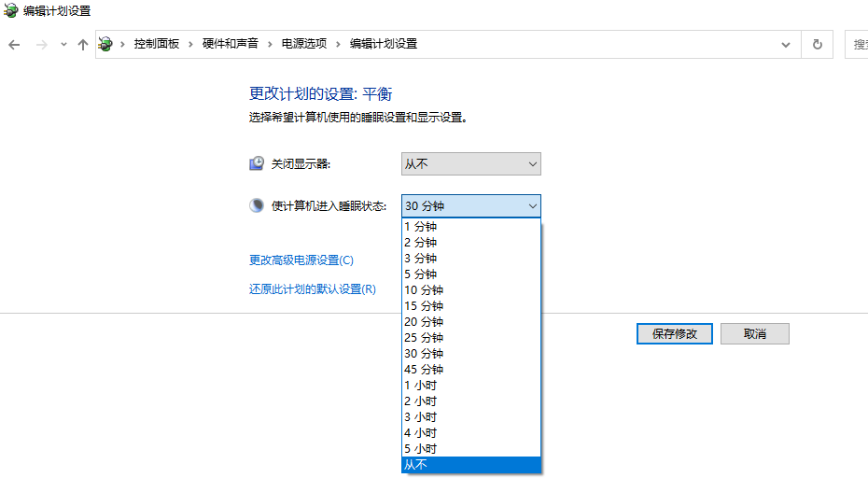
Task: Click the moon icon beside sleep setting
Action: point(257,205)
